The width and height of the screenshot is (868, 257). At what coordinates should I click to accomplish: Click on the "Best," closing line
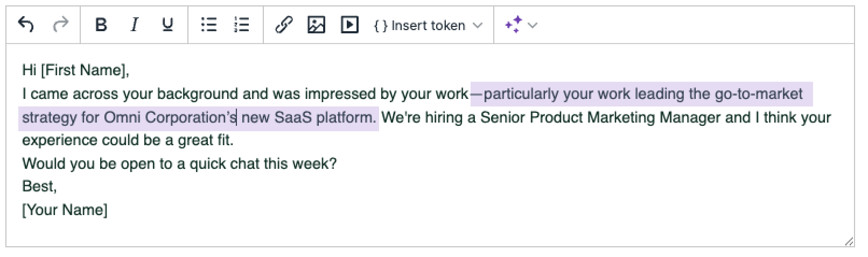coord(39,187)
